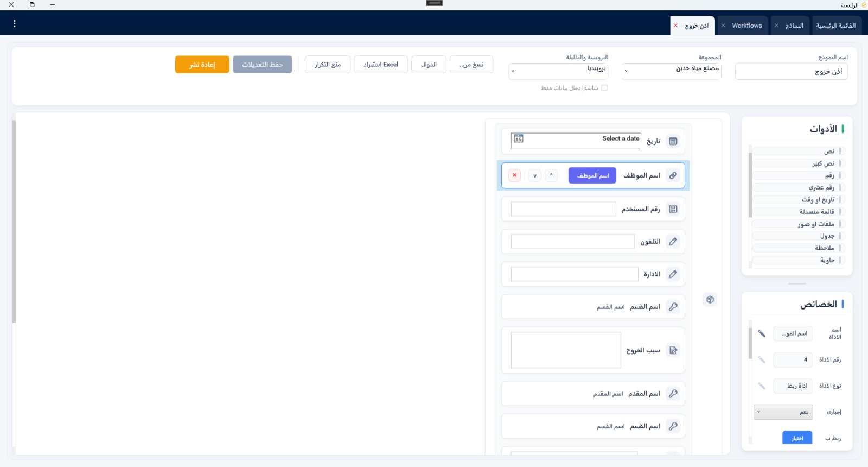Screen dimensions: 868x467
Task: Click the pencil icon next to رقم الاداة
Action: click(762, 359)
